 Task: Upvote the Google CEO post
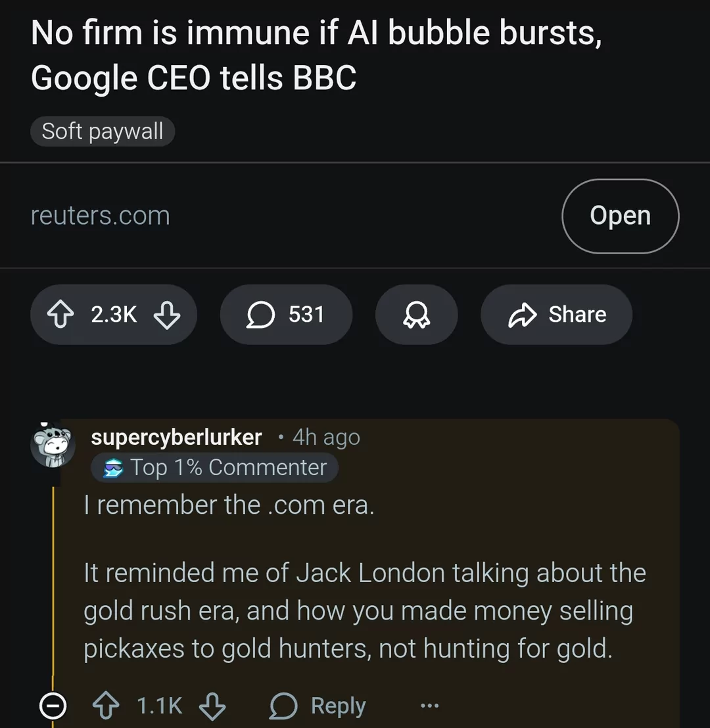tap(60, 315)
